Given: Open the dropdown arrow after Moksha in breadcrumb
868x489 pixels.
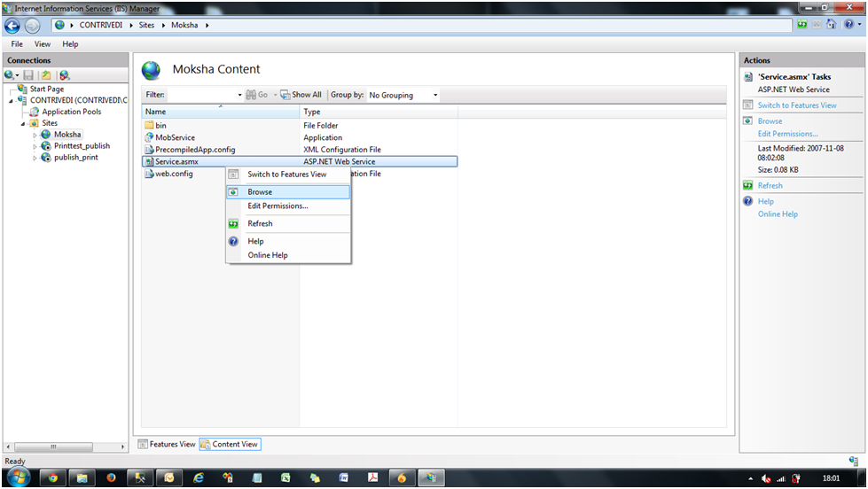Looking at the screenshot, I should (x=207, y=26).
